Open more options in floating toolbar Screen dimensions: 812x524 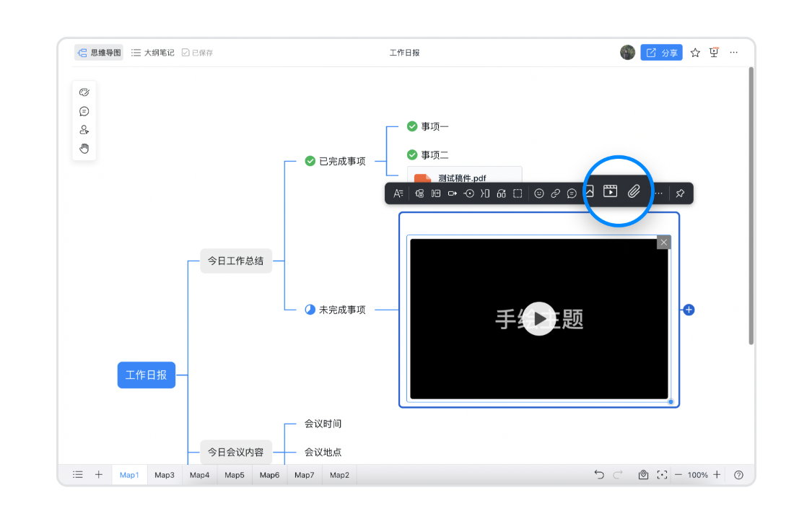point(659,193)
